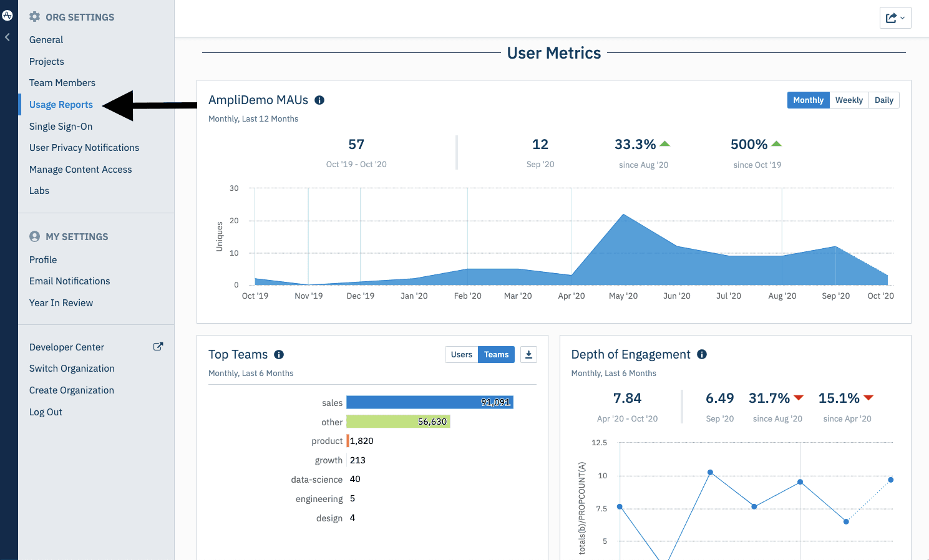This screenshot has width=929, height=560.
Task: Go to Manage Content Access settings
Action: 80,169
